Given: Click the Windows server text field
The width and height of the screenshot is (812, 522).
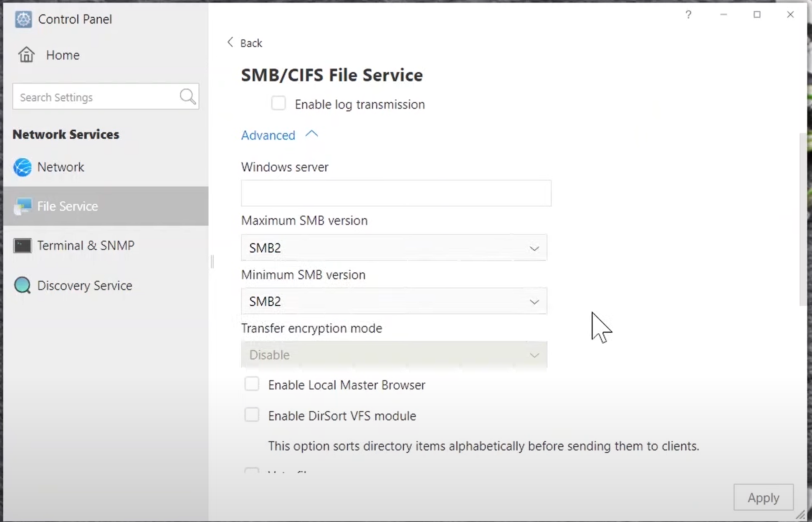Looking at the screenshot, I should click(x=396, y=193).
